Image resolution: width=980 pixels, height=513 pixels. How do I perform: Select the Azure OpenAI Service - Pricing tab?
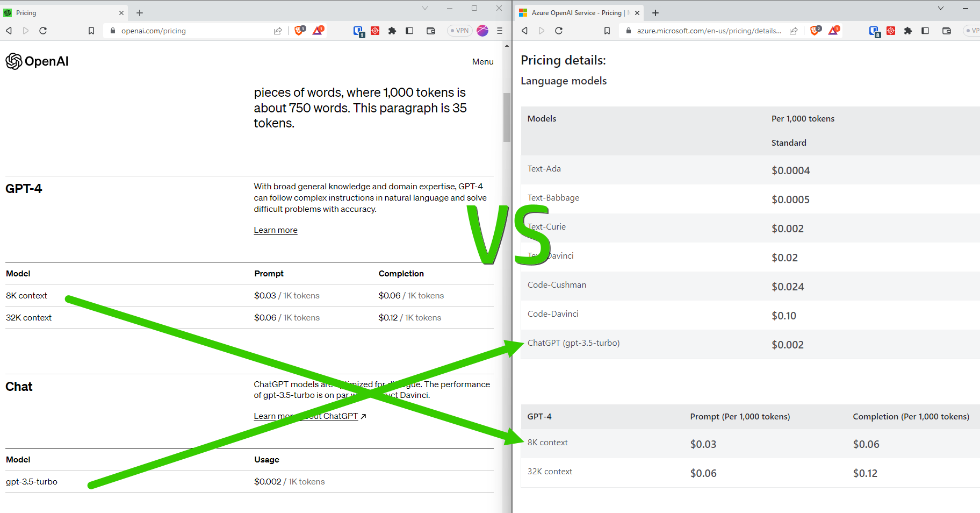579,13
